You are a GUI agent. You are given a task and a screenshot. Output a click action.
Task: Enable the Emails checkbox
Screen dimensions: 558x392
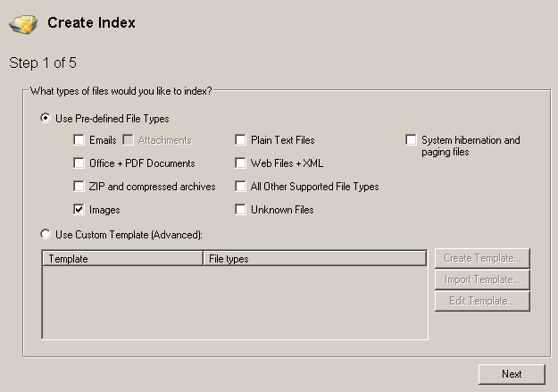pos(79,140)
